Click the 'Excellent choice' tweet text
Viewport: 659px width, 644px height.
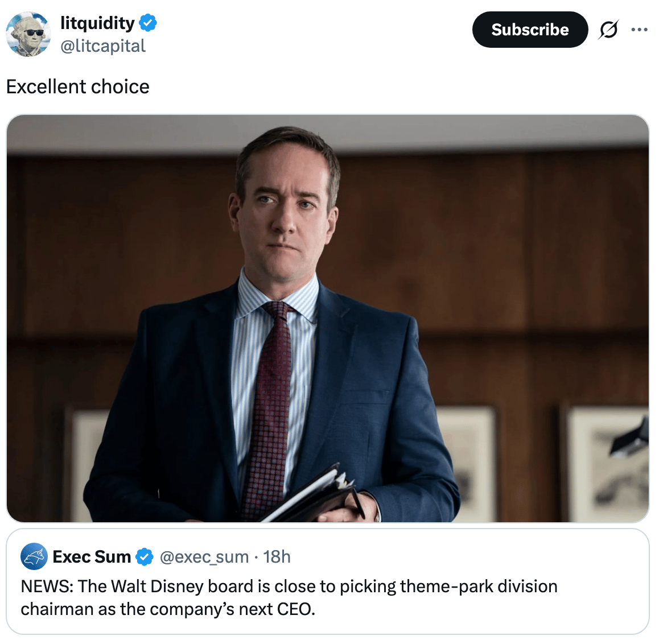pos(78,86)
